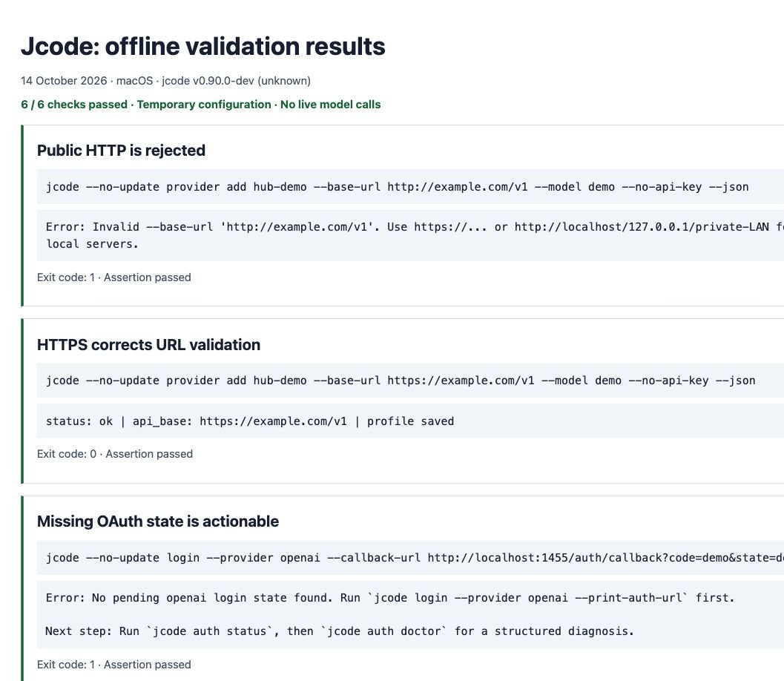Select the 'Jcode: offline validation results' title

coord(203,47)
